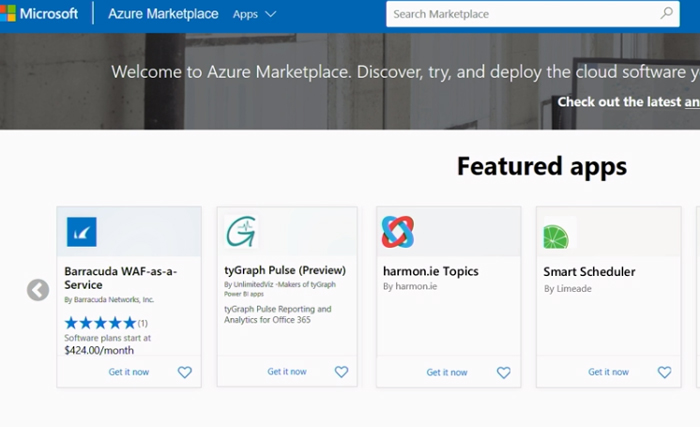Click the Microsoft logo

[39, 13]
